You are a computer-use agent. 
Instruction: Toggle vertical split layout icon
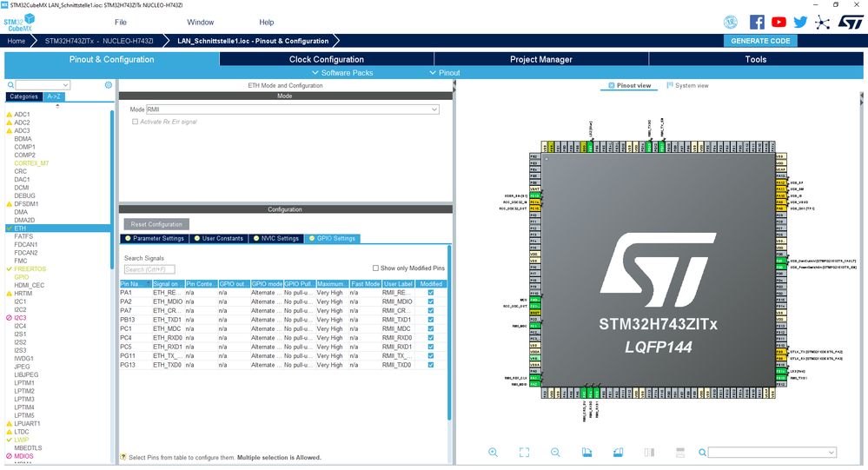[x=649, y=453]
